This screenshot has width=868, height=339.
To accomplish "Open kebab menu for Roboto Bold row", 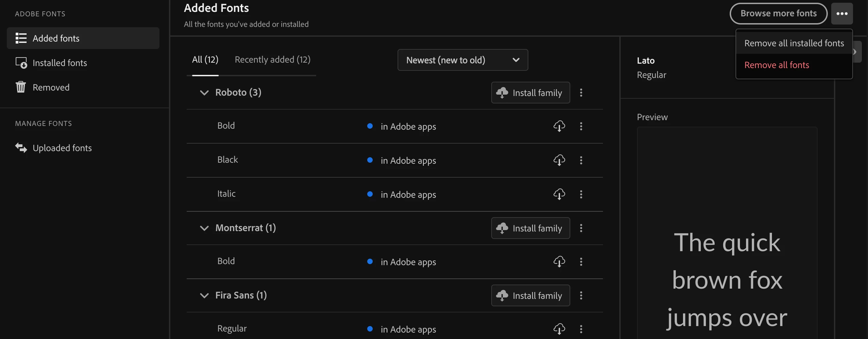I will pyautogui.click(x=581, y=126).
